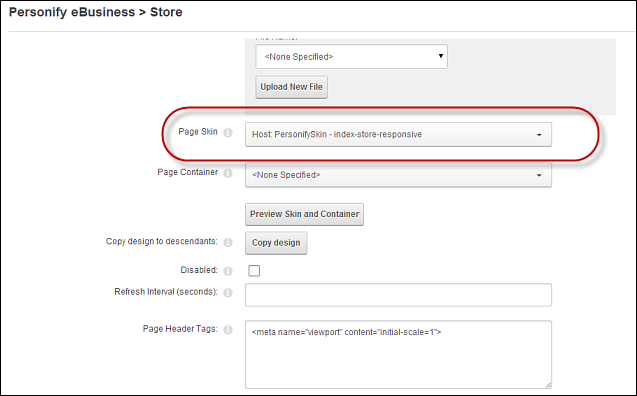637x396 pixels.
Task: Click Preview Skin and Container
Action: coord(304,214)
